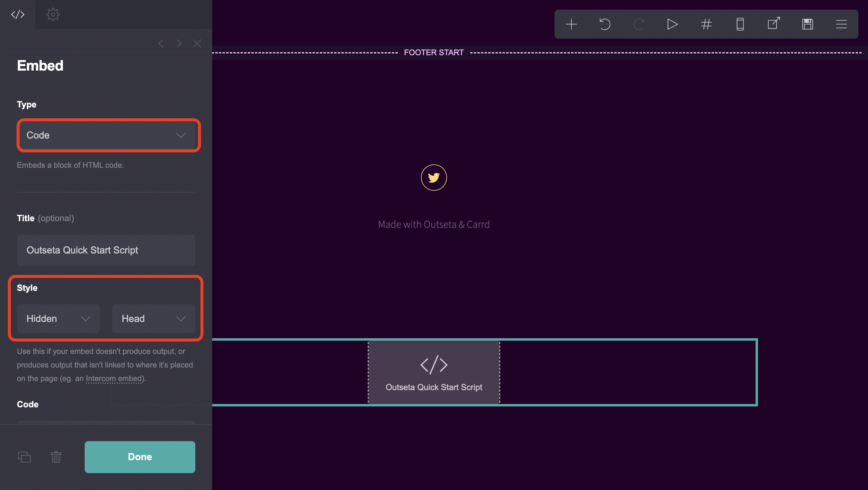Open the publish/export icon
The image size is (868, 490).
pyautogui.click(x=774, y=24)
